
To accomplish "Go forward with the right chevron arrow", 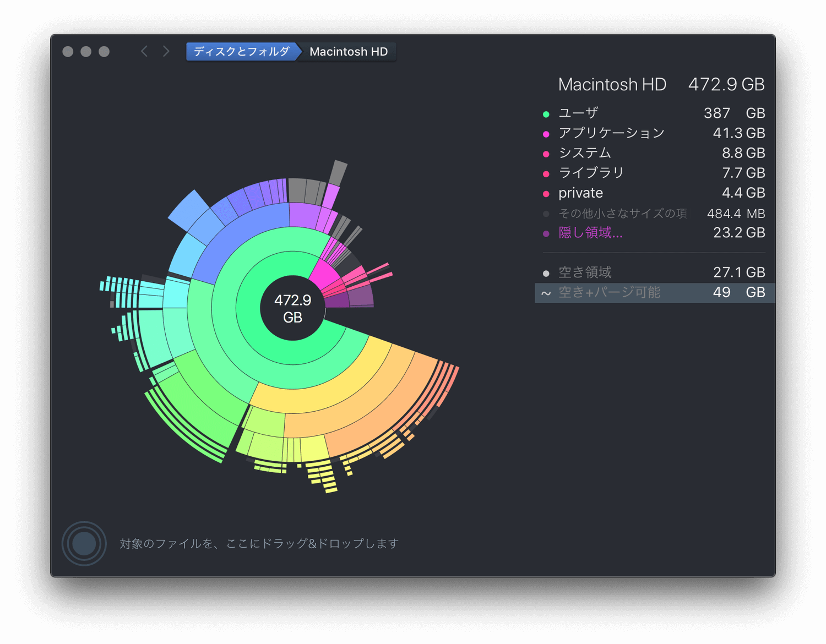I will [x=166, y=51].
